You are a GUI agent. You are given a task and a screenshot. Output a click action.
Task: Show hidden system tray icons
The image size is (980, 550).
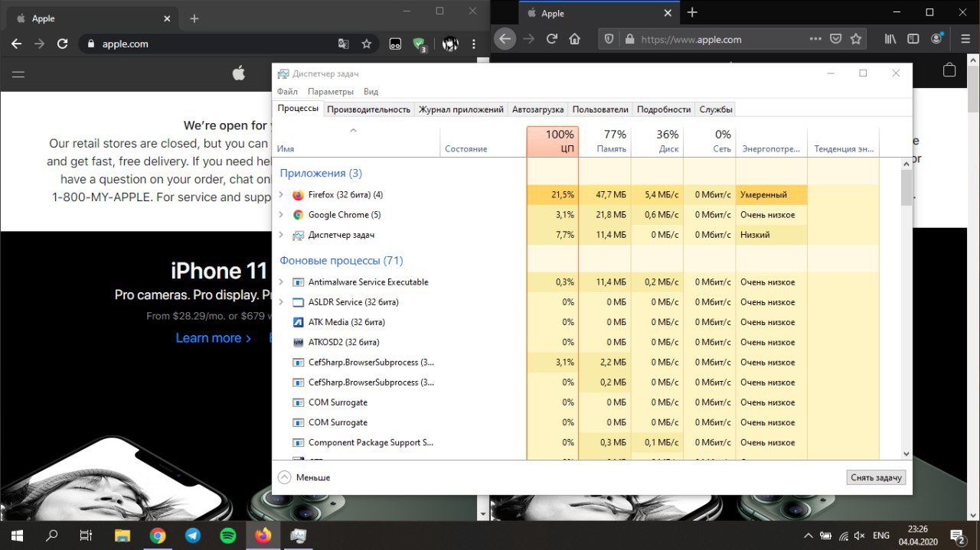coord(808,535)
